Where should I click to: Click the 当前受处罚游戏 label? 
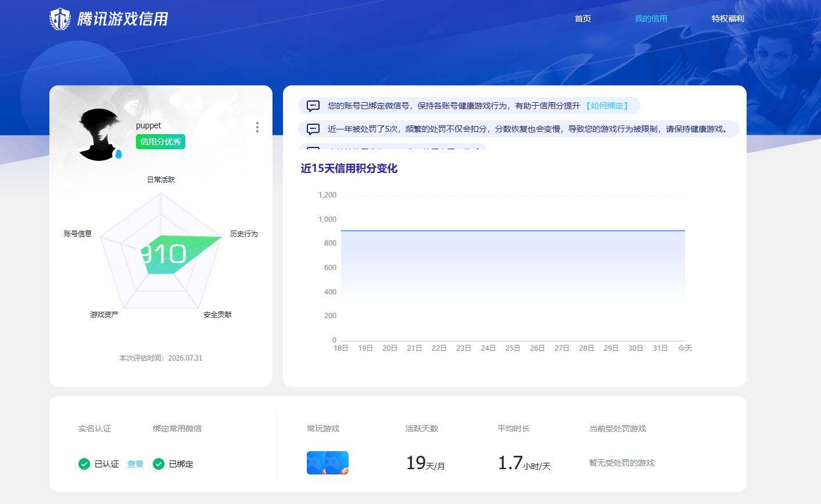click(618, 429)
